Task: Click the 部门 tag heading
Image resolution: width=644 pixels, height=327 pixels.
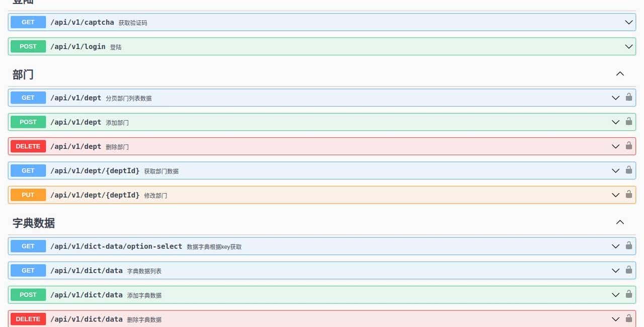Action: (x=23, y=74)
